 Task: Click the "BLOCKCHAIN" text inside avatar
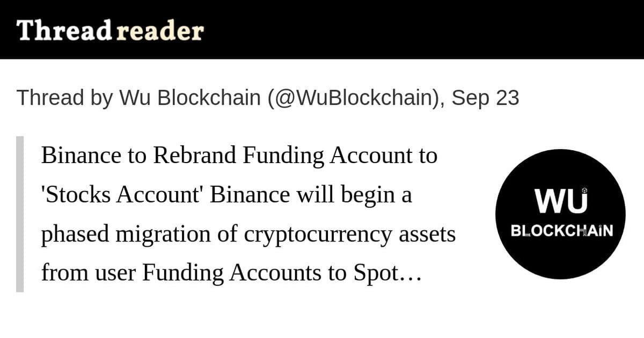tap(561, 231)
